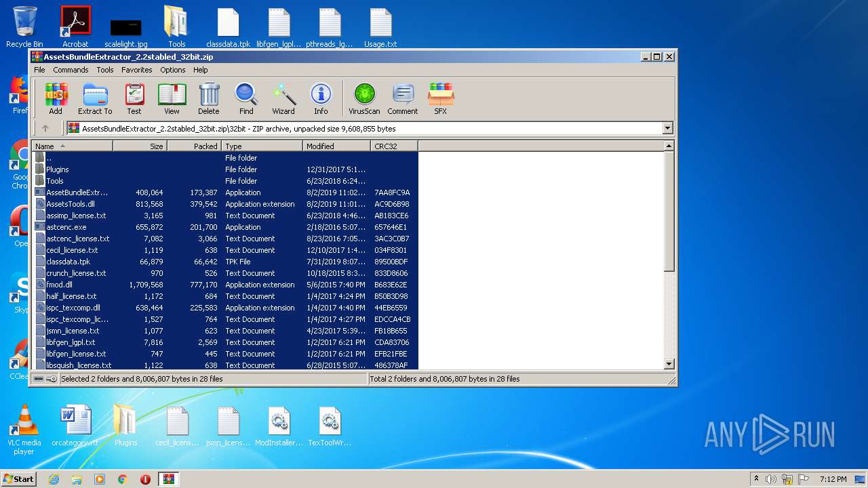Click the Start button
This screenshot has width=868, height=488.
[x=18, y=479]
